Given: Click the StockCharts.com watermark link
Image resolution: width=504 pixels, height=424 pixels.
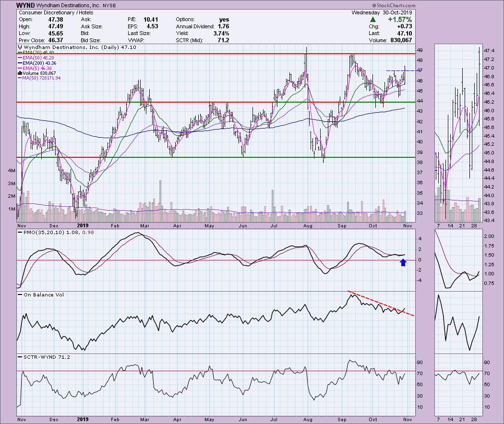Looking at the screenshot, I should click(x=394, y=5).
